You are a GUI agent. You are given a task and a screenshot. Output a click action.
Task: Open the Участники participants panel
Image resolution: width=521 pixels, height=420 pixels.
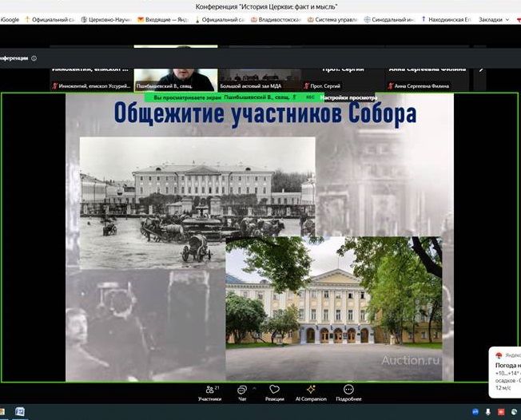click(209, 391)
